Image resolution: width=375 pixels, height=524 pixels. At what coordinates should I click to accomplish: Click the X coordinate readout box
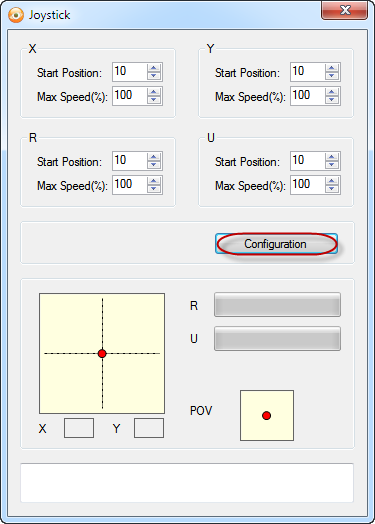pyautogui.click(x=79, y=428)
